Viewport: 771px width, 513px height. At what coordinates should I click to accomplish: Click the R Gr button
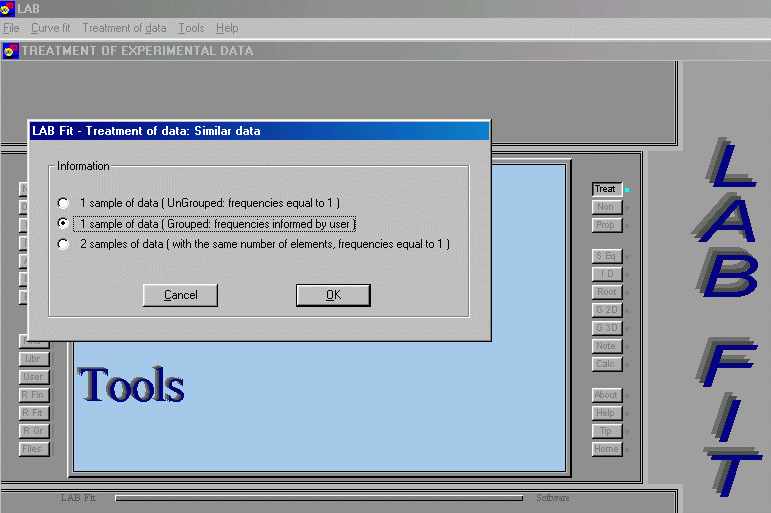click(x=34, y=431)
